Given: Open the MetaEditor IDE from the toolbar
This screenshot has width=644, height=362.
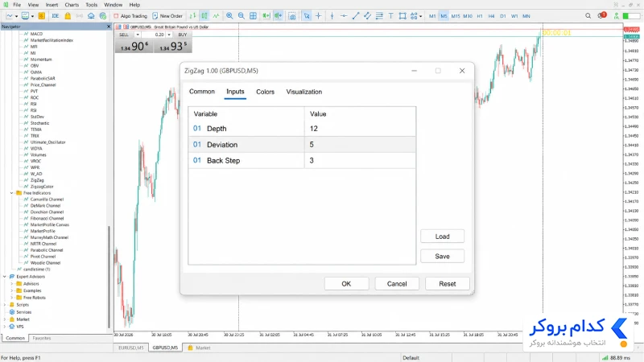Looking at the screenshot, I should click(x=55, y=16).
